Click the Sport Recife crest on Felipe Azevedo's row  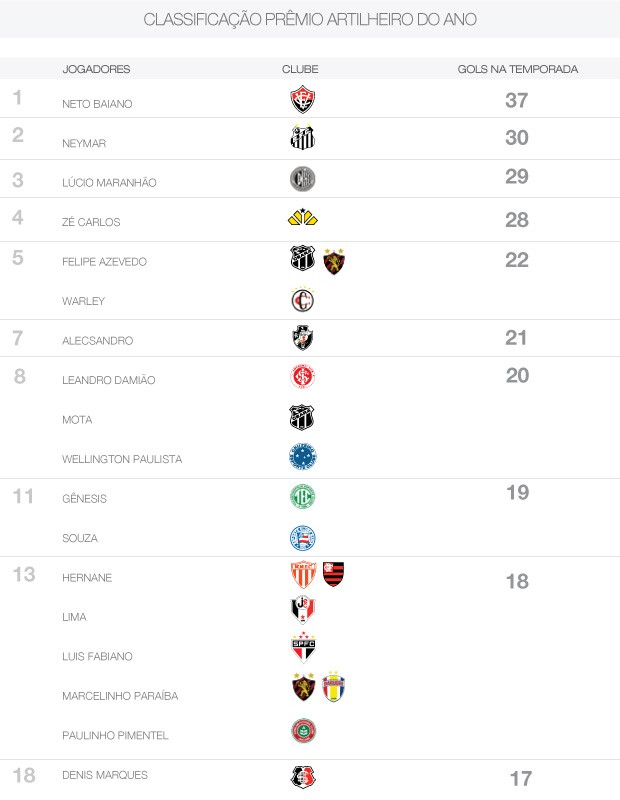coord(334,262)
